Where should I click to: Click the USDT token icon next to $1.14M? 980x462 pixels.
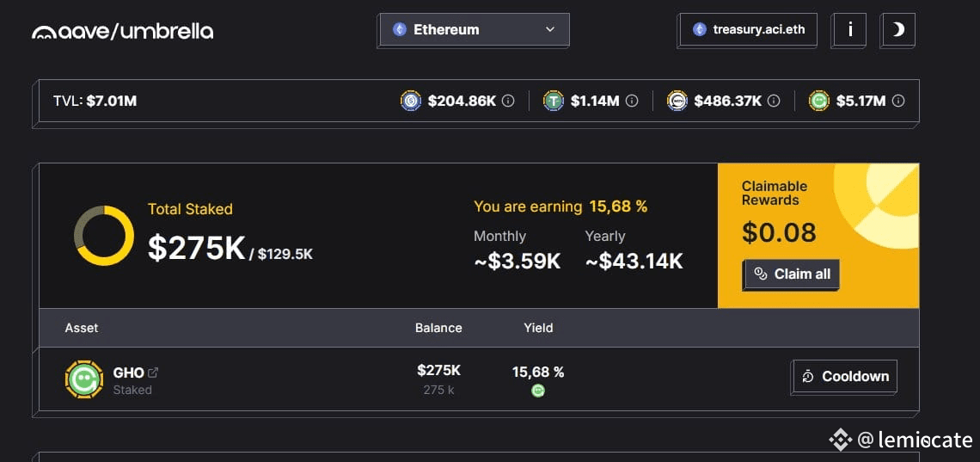pyautogui.click(x=554, y=101)
